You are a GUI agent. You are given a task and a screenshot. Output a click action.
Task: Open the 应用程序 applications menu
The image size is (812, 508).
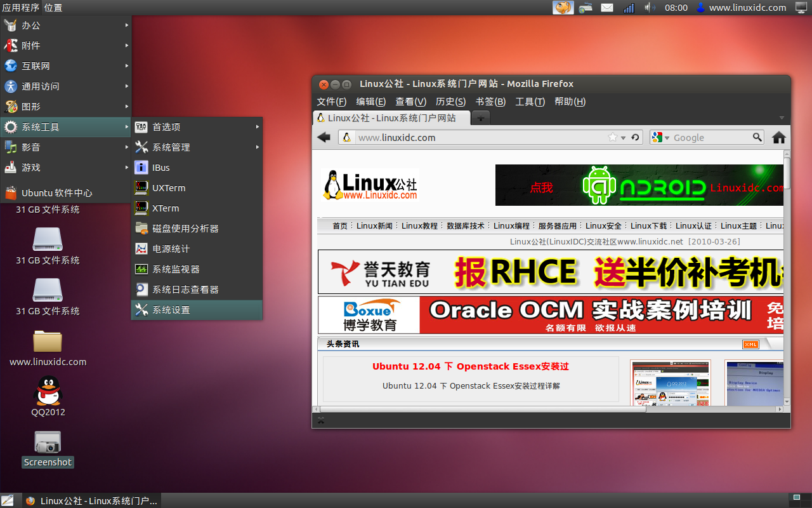click(21, 8)
